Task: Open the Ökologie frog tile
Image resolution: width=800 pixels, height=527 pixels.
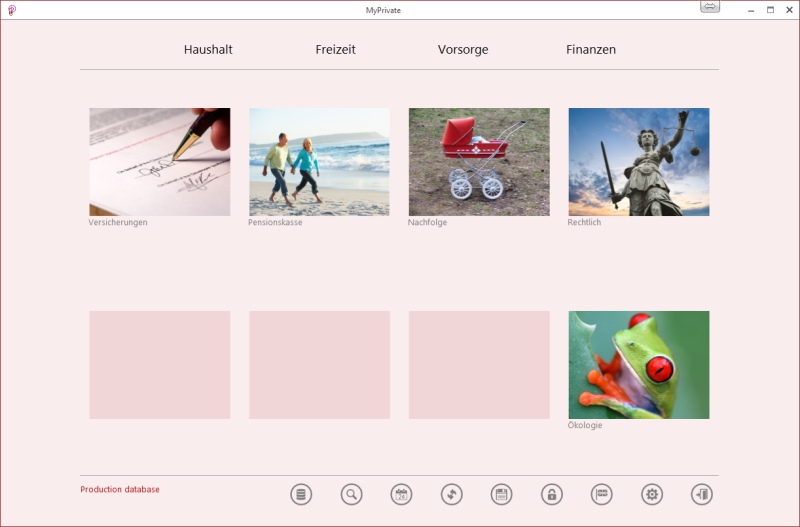Action: [639, 365]
